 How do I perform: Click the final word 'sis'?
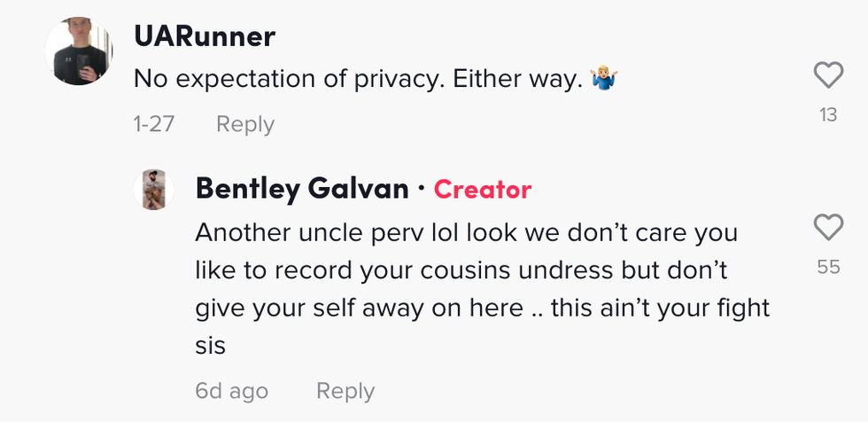211,345
